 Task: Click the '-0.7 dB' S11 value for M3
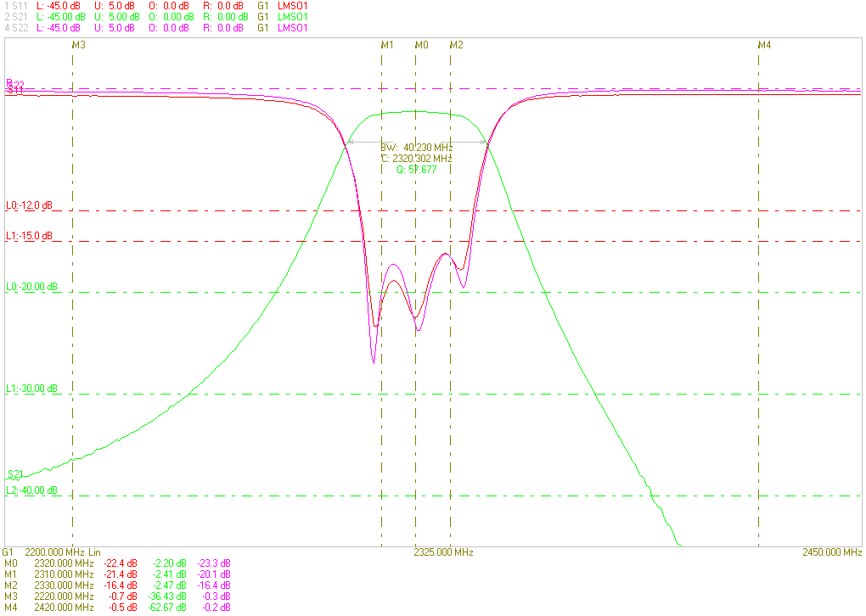(x=124, y=596)
